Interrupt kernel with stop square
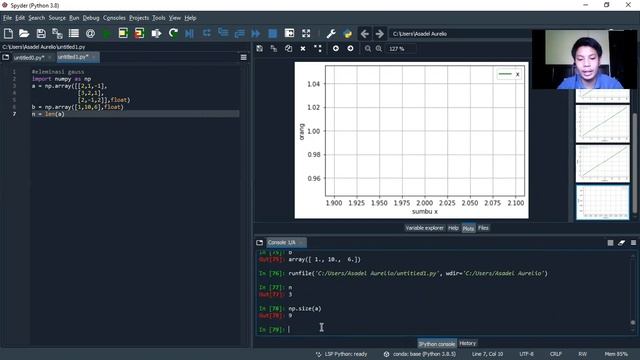Screen dimensions: 640x360 click(x=610, y=243)
